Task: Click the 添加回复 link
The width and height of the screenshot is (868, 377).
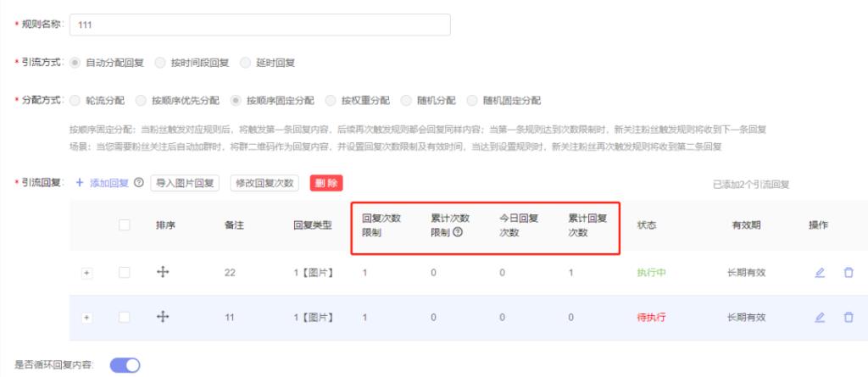Action: pos(109,183)
